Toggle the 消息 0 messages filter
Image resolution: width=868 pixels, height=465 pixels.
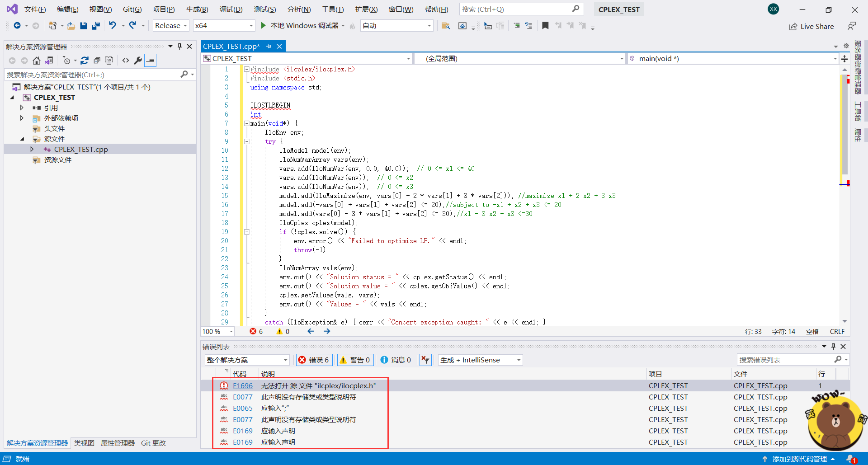(396, 360)
